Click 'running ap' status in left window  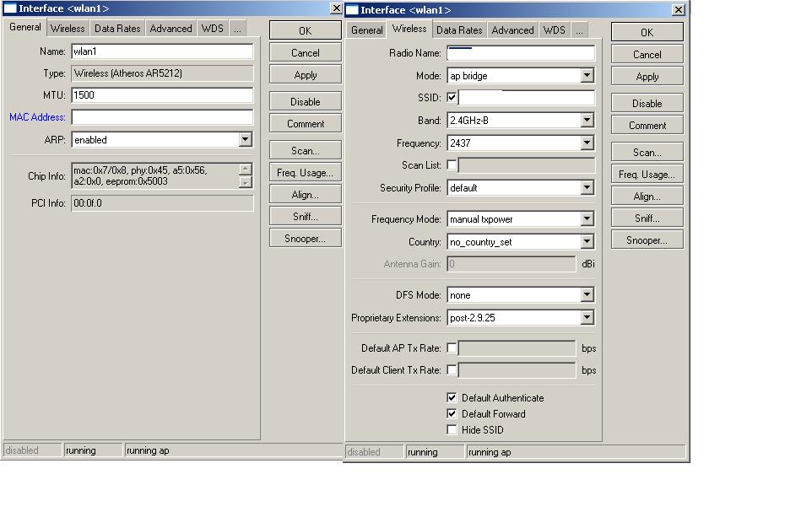click(x=148, y=450)
